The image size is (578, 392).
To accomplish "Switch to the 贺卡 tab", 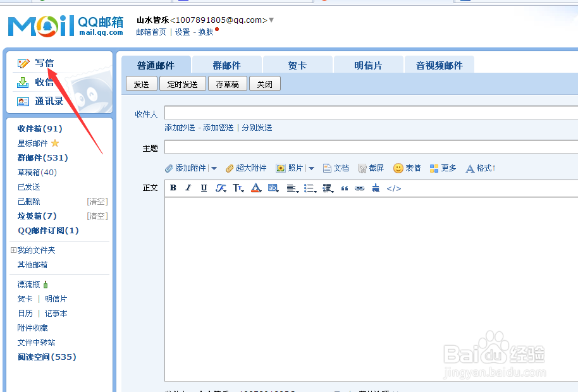I will click(297, 64).
